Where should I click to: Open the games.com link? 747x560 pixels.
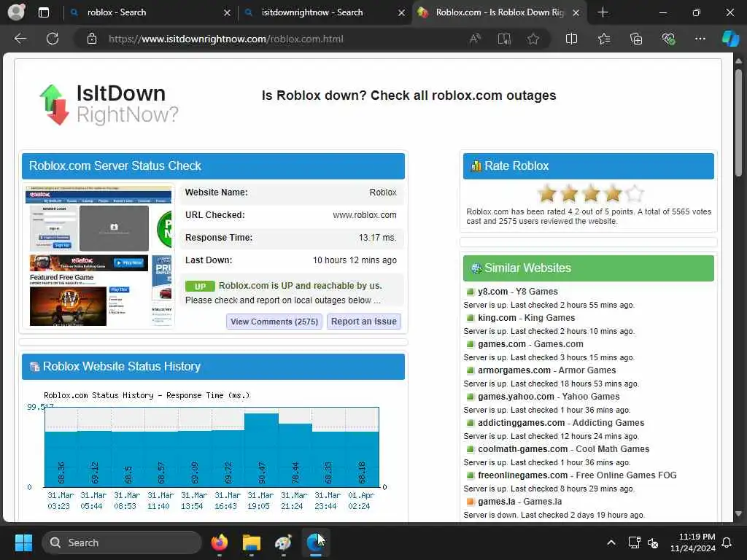(x=531, y=344)
